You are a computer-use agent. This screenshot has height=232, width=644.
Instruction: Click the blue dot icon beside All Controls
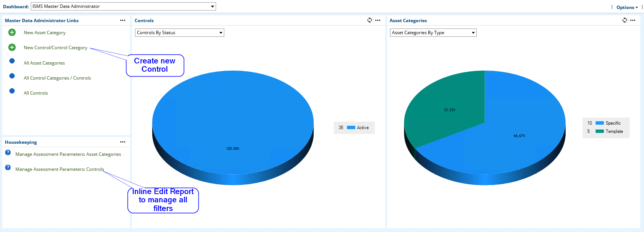(12, 91)
